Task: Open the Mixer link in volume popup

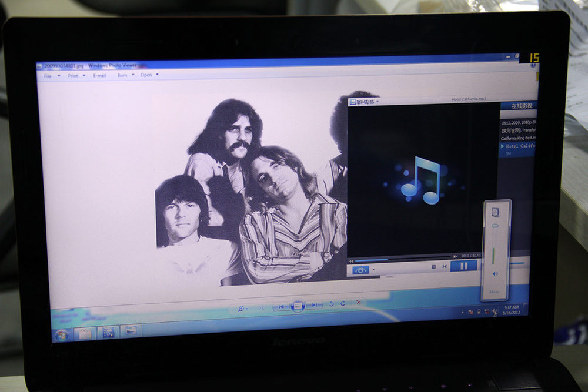Action: click(x=494, y=292)
